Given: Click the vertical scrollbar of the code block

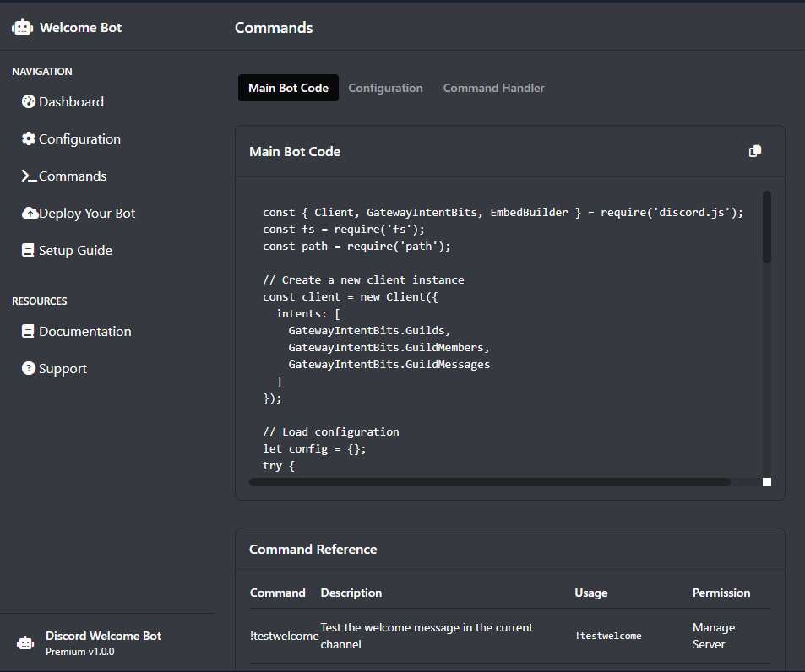Looking at the screenshot, I should click(767, 228).
